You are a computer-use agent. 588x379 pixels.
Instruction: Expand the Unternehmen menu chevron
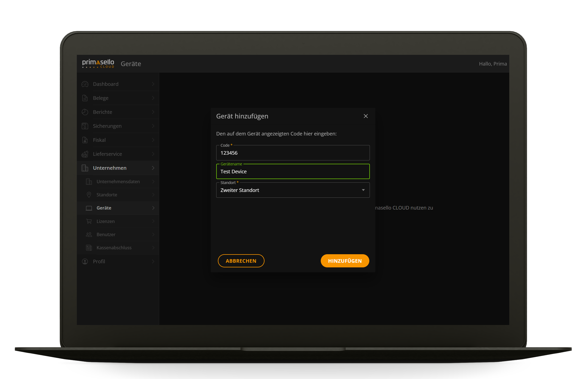point(153,168)
